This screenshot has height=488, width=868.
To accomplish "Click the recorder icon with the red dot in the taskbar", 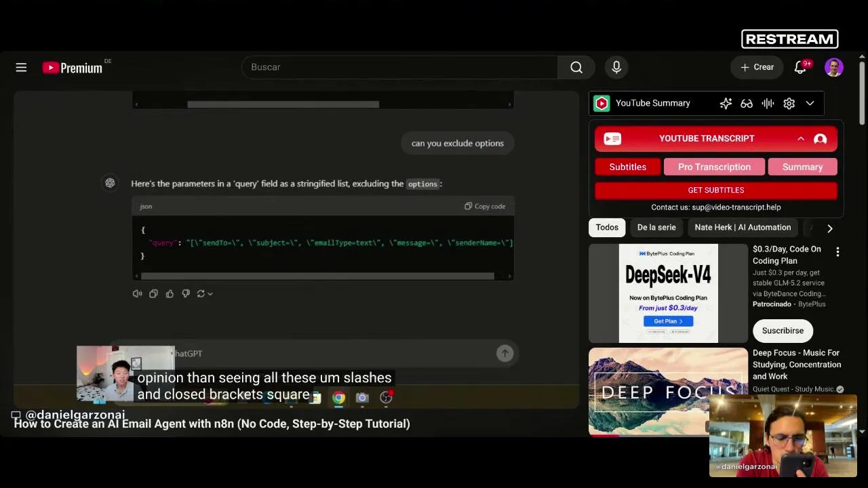I will click(387, 398).
